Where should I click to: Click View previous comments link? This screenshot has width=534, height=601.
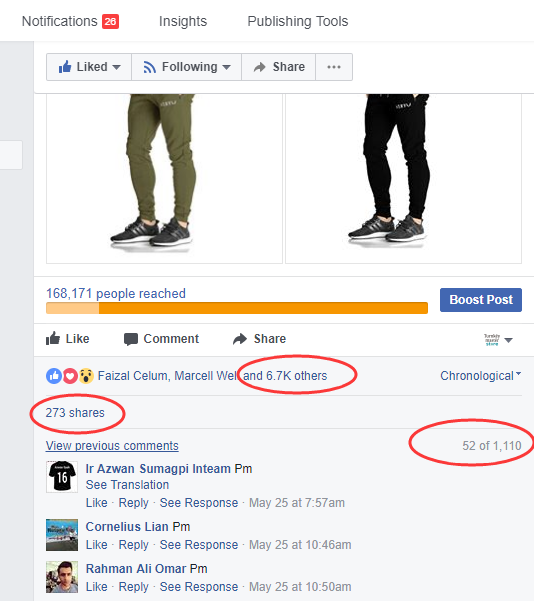(x=112, y=446)
